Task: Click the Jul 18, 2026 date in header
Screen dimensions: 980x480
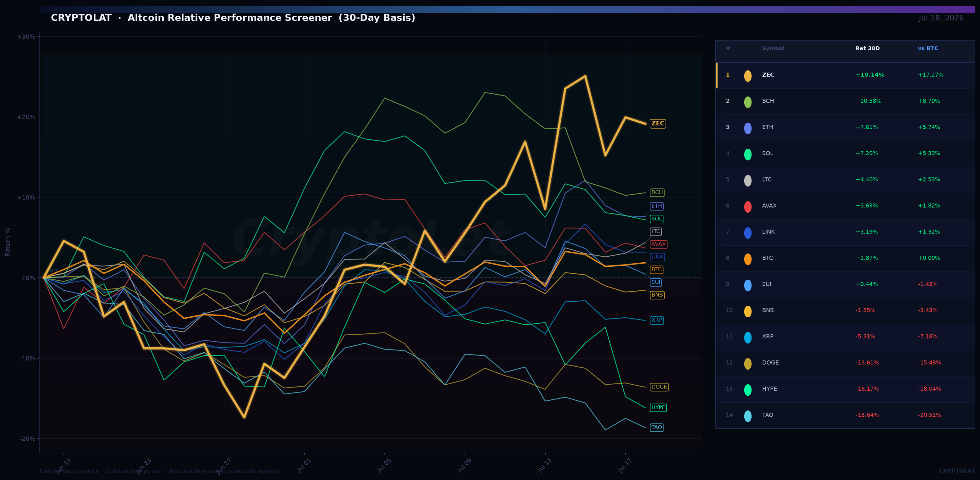Action: coord(941,18)
